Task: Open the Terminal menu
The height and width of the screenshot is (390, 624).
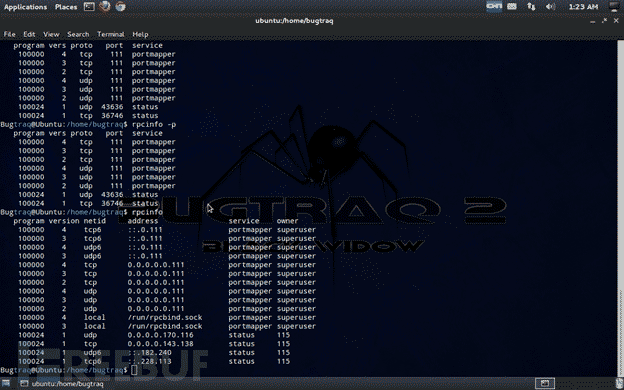Action: tap(111, 34)
